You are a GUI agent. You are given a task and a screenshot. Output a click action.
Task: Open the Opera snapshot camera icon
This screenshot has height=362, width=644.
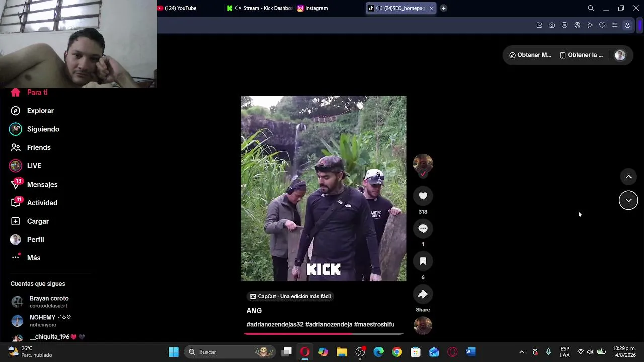pos(552,25)
